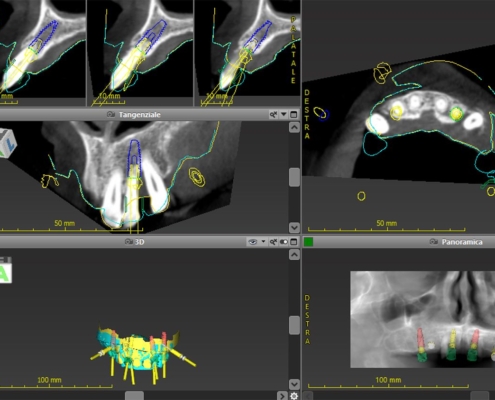Image resolution: width=495 pixels, height=400 pixels.
Task: Click the 3D view scrollbar down arrow
Action: tap(294, 384)
